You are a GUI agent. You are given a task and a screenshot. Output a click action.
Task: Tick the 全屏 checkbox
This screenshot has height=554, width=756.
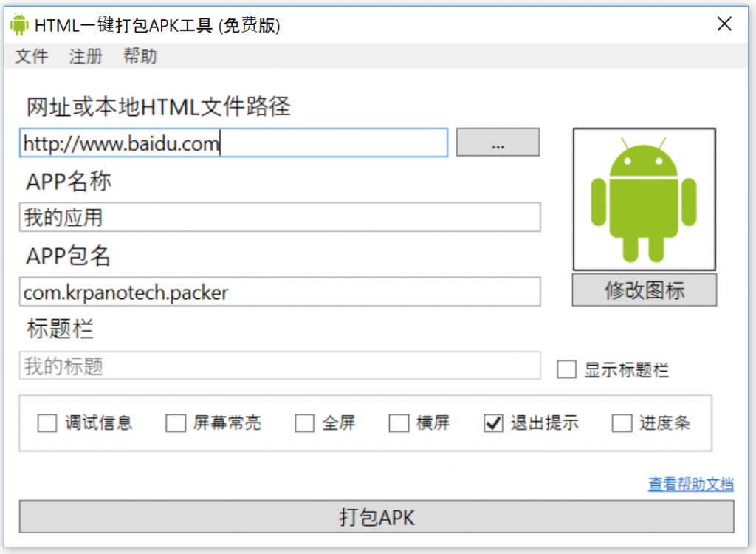click(x=305, y=423)
